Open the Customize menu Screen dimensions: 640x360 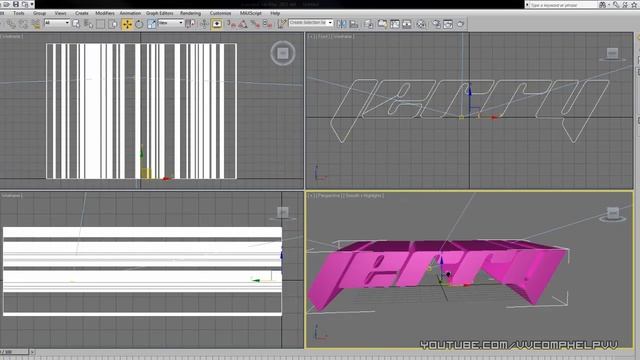point(220,13)
